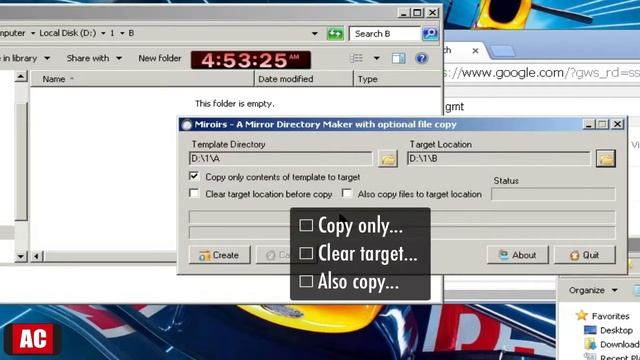
Task: Click the google.com Chrome address bar
Action: [542, 73]
